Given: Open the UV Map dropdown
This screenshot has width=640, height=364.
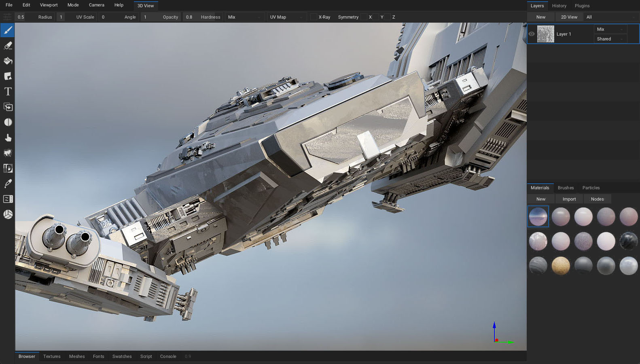Looking at the screenshot, I should (286, 17).
